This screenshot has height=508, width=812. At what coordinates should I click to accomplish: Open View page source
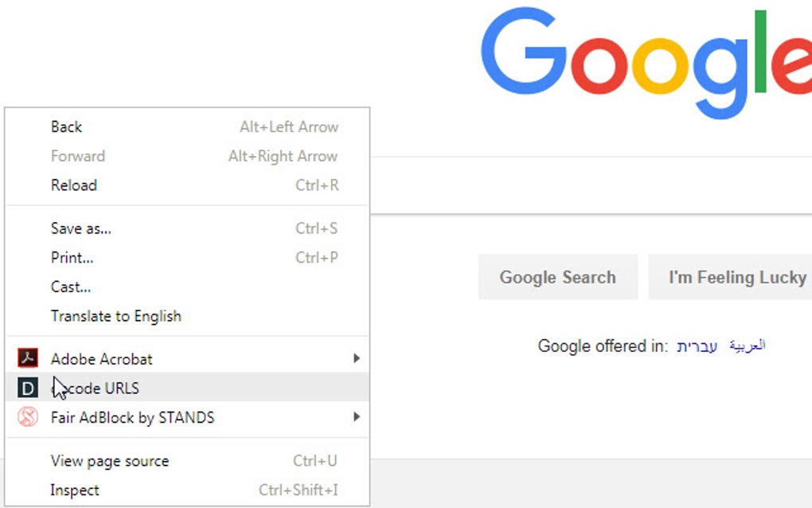pos(110,461)
